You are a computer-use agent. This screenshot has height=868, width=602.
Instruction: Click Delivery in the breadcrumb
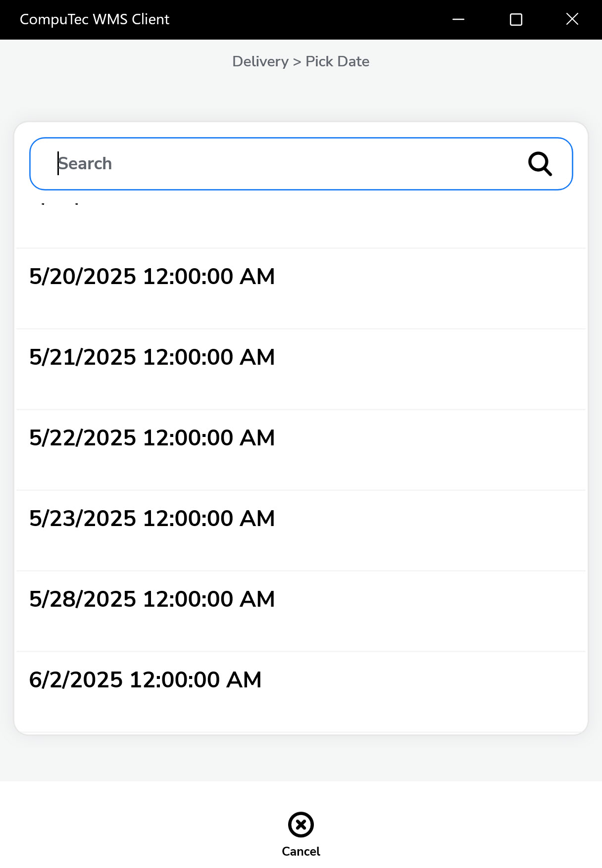coord(260,61)
